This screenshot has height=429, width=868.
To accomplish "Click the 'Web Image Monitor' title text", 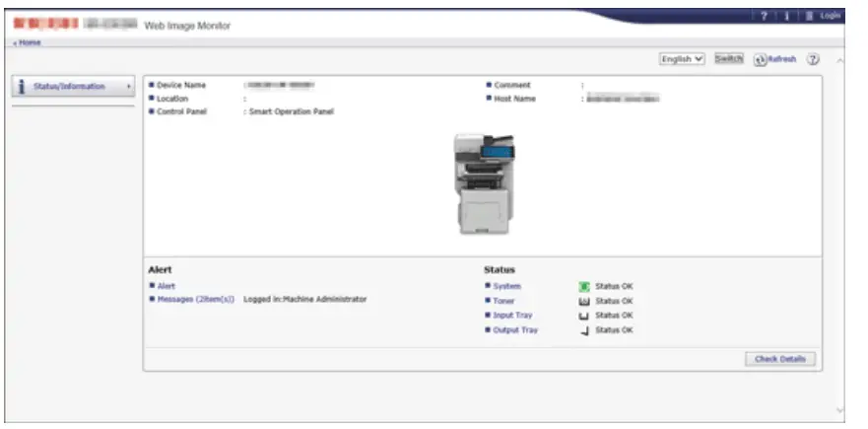I will pyautogui.click(x=187, y=26).
